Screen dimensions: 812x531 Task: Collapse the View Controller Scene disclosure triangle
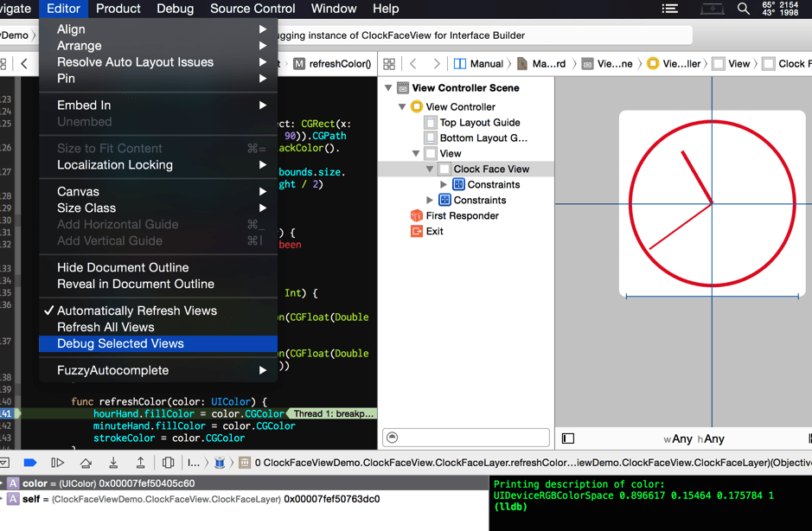389,88
